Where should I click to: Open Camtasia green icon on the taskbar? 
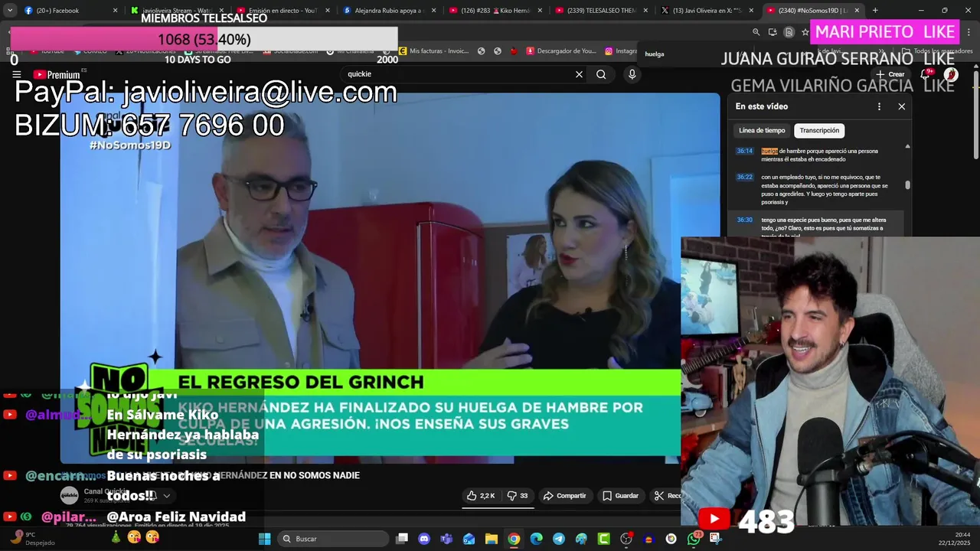point(603,539)
